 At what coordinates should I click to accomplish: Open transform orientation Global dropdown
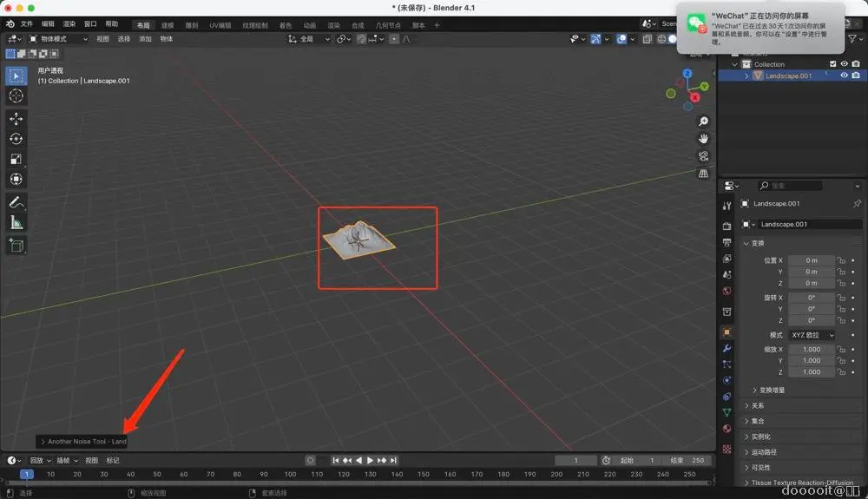[x=309, y=39]
